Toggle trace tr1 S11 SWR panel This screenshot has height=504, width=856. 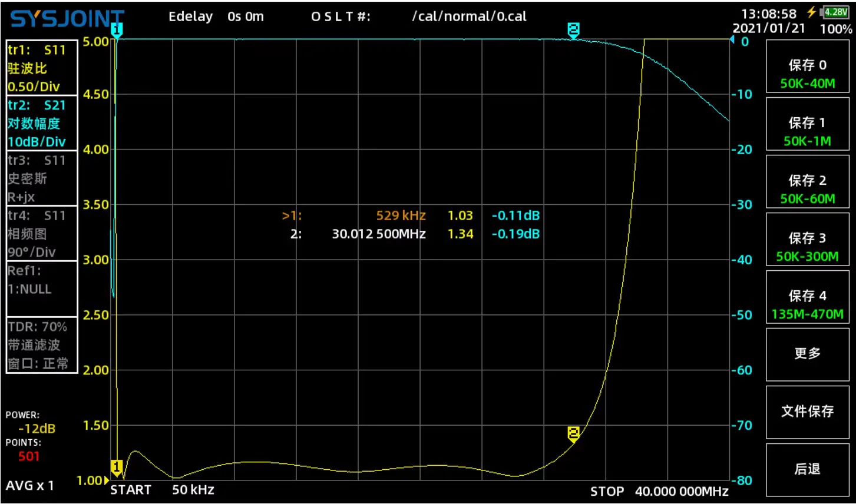42,68
